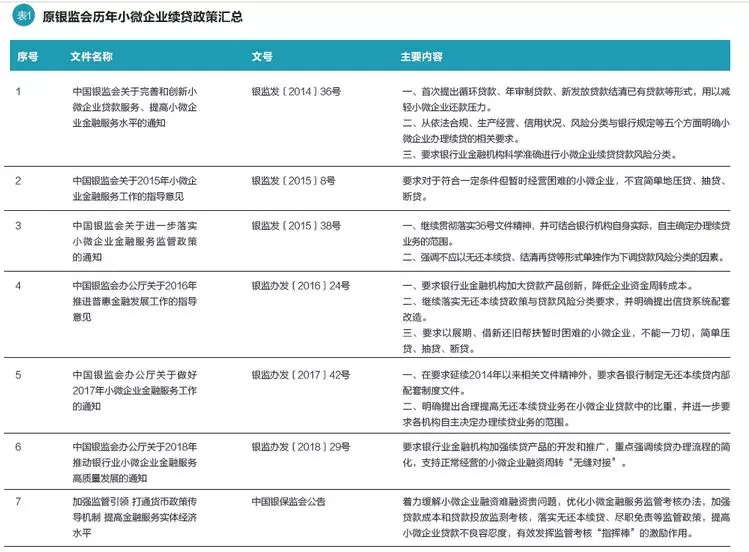Click document number 银监发〔2015〕38号
The image size is (749, 552).
coord(296,226)
